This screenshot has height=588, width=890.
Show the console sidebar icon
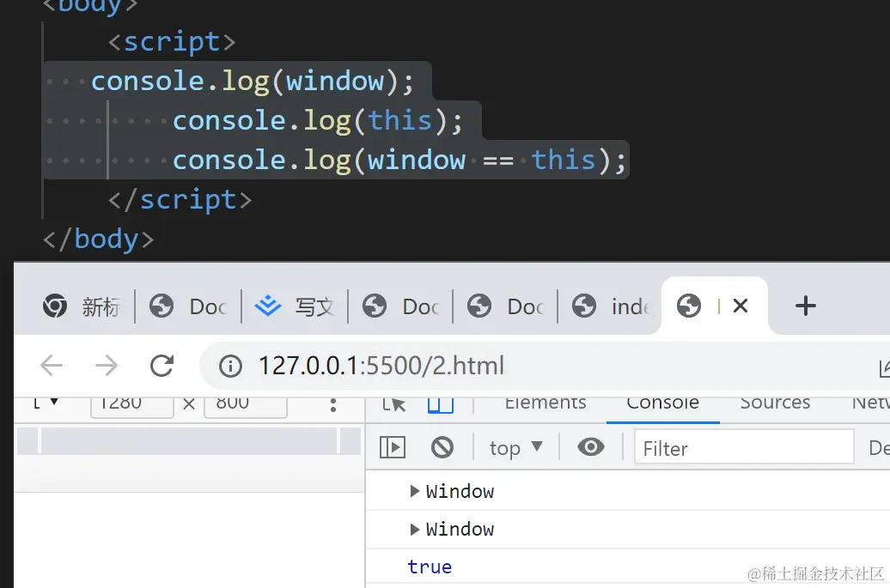pyautogui.click(x=393, y=447)
